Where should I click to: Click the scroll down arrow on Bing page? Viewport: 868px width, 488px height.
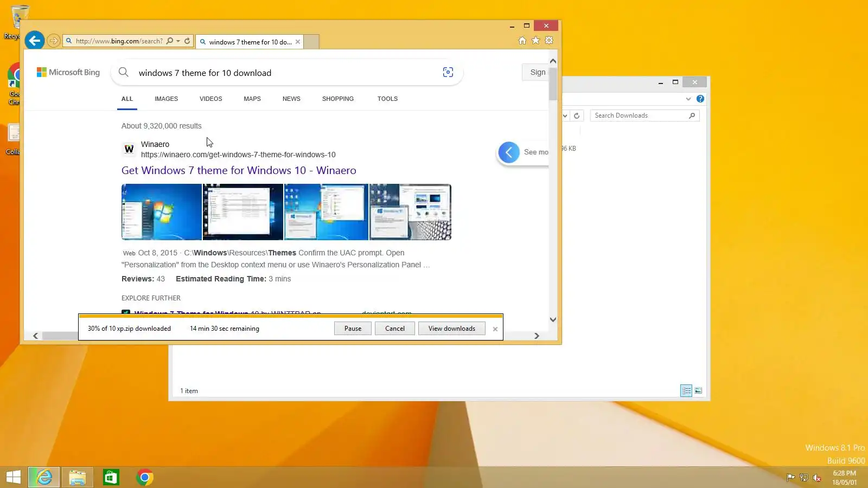point(553,319)
